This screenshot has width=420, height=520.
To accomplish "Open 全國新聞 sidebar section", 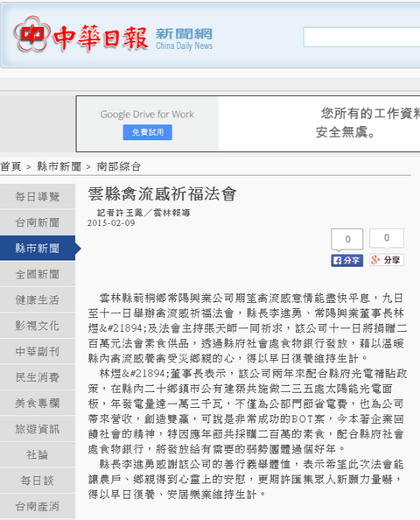I will (x=38, y=274).
